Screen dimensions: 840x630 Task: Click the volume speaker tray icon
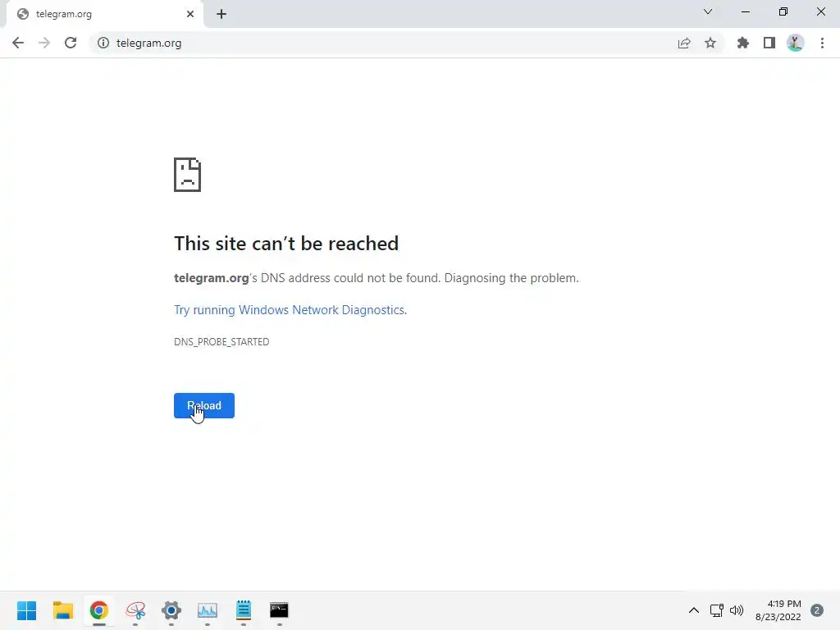tap(737, 610)
